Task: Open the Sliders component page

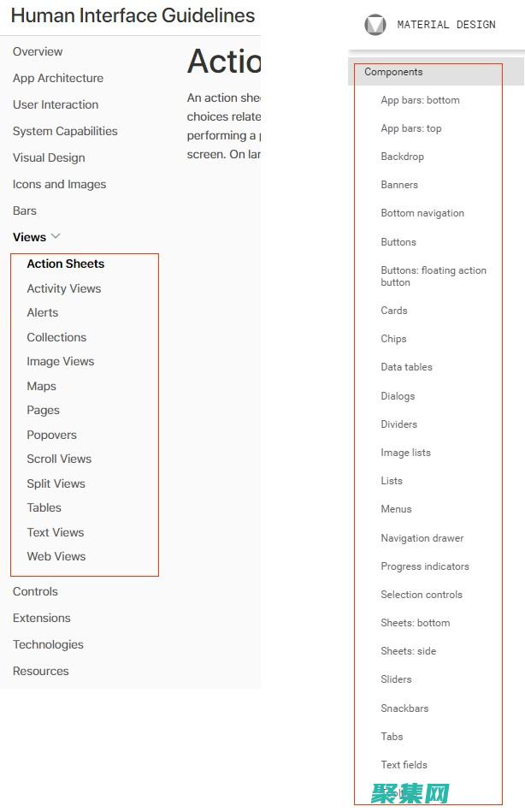Action: pyautogui.click(x=396, y=679)
